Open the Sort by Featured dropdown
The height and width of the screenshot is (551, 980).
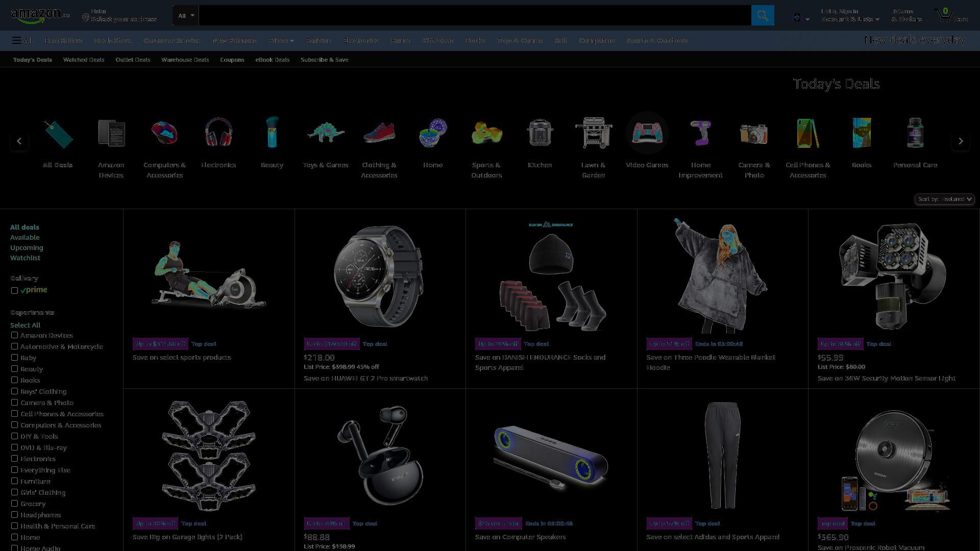pos(944,199)
